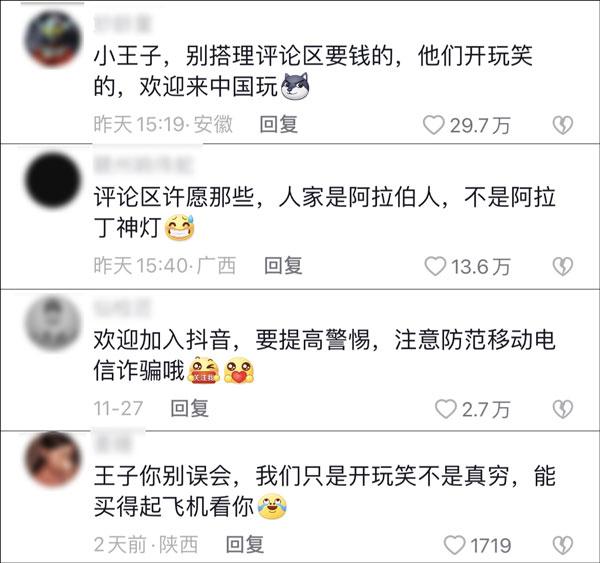Open the gray avatar of third commenter

click(53, 323)
